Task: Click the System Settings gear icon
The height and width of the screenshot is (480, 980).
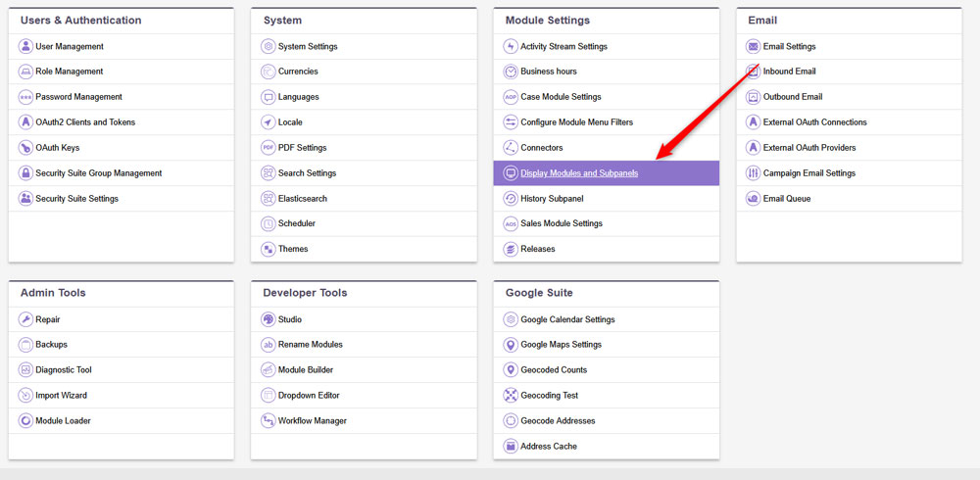Action: click(269, 46)
